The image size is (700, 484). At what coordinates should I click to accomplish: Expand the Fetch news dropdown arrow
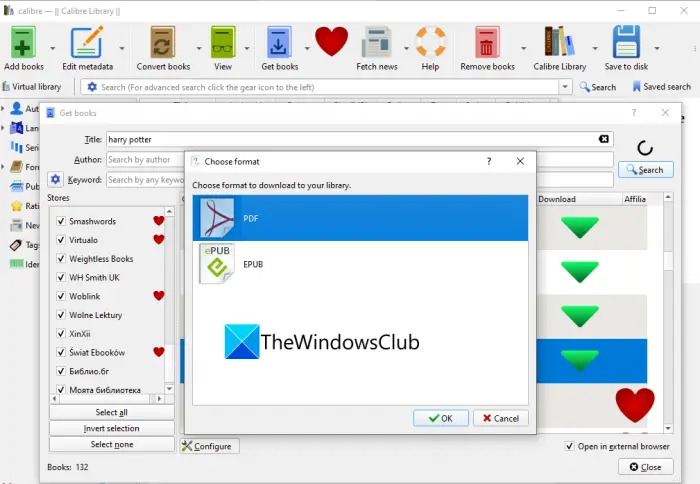[x=406, y=48]
